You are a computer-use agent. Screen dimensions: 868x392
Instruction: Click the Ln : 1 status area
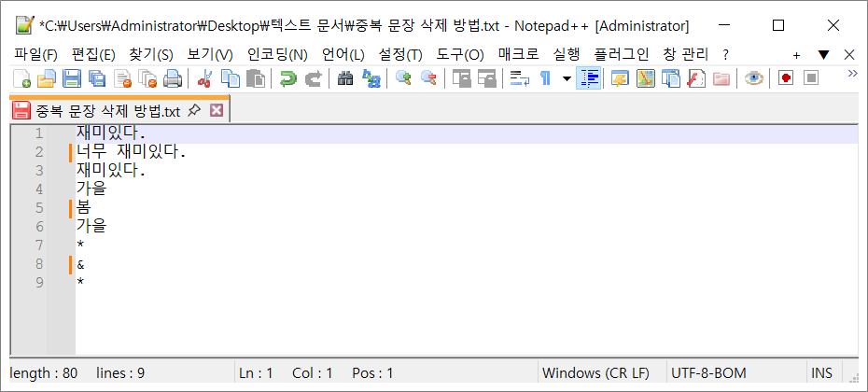256,373
